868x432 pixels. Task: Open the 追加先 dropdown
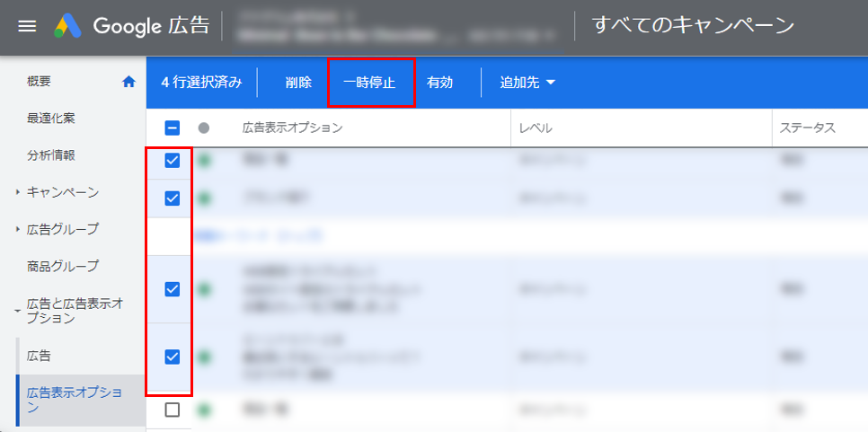click(527, 83)
